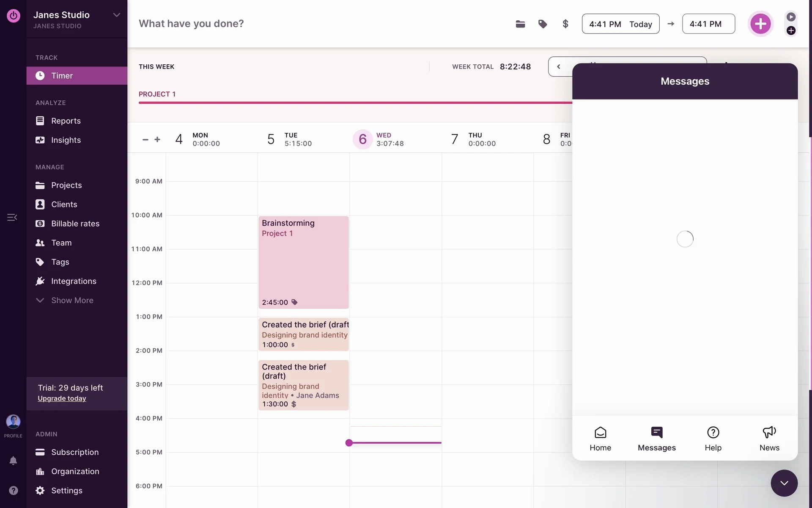Expand the Janes Studio workspace dropdown
This screenshot has width=812, height=508.
116,15
